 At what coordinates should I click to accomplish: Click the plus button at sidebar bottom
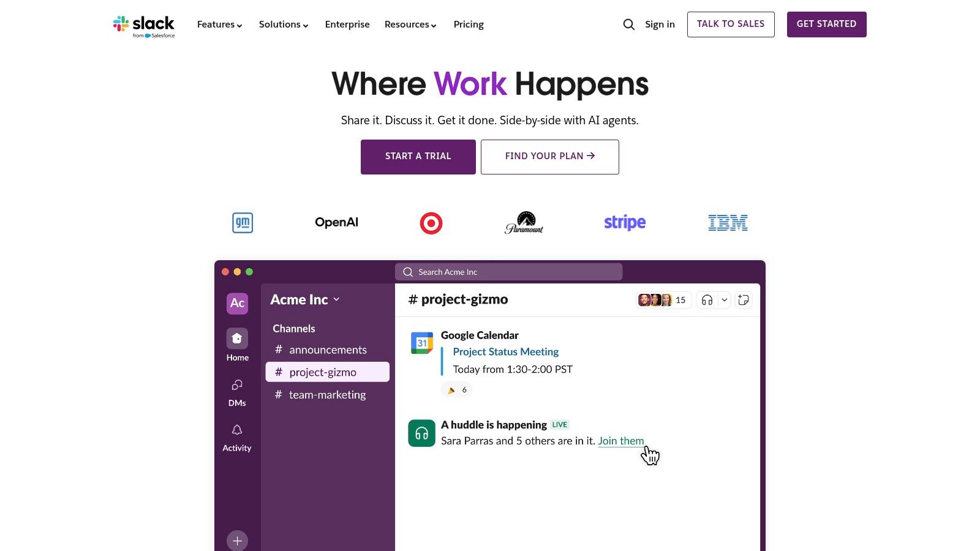[x=237, y=541]
